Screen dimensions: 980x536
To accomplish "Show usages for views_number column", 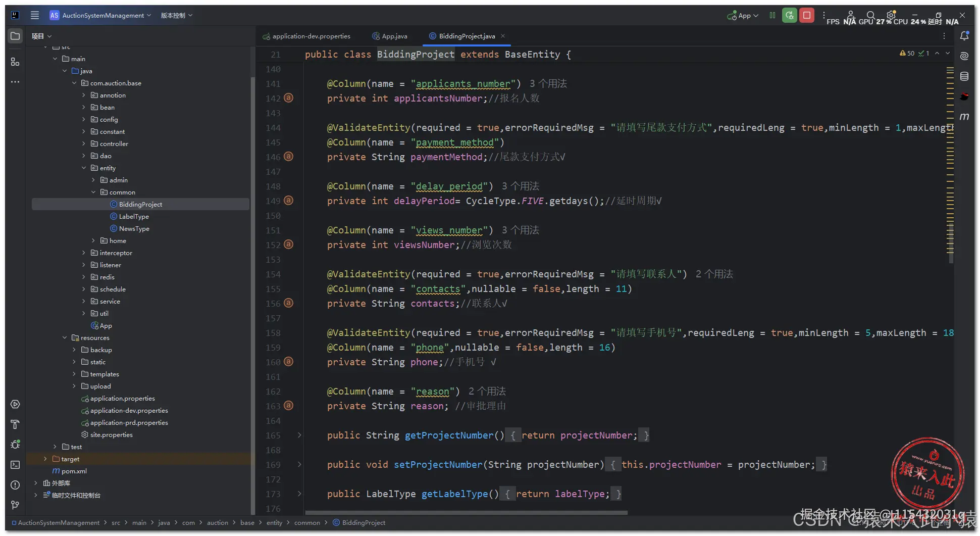I will (x=521, y=230).
